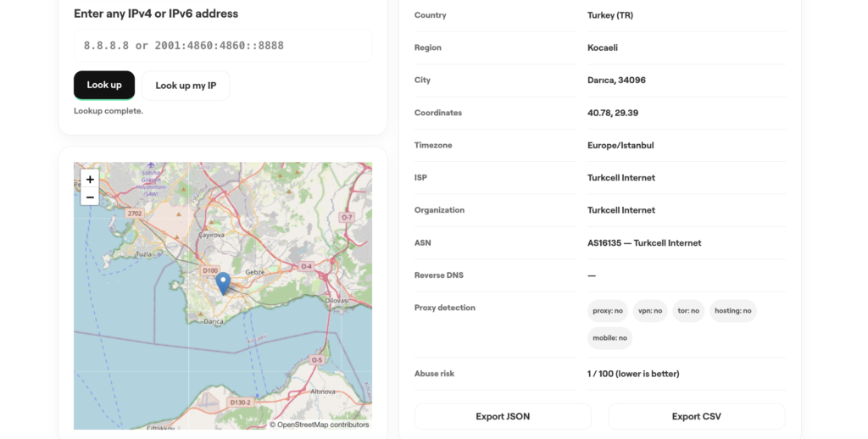
Task: Click the Look up my IP button
Action: point(186,86)
